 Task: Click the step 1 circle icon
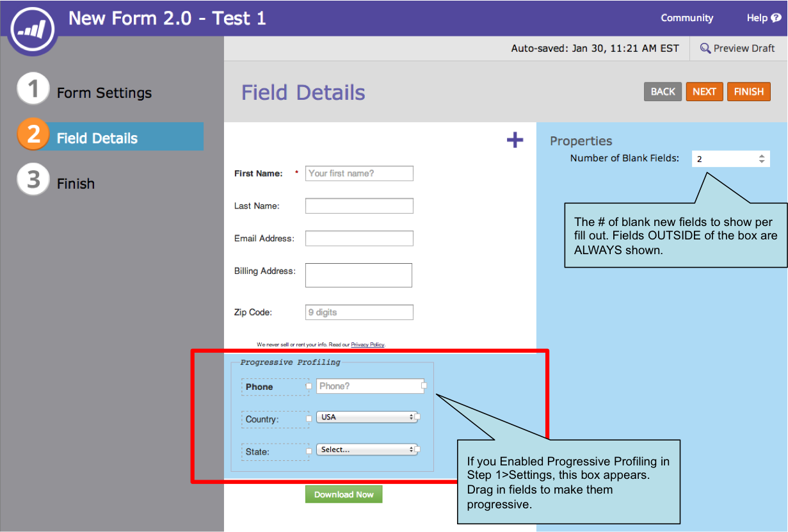33,89
